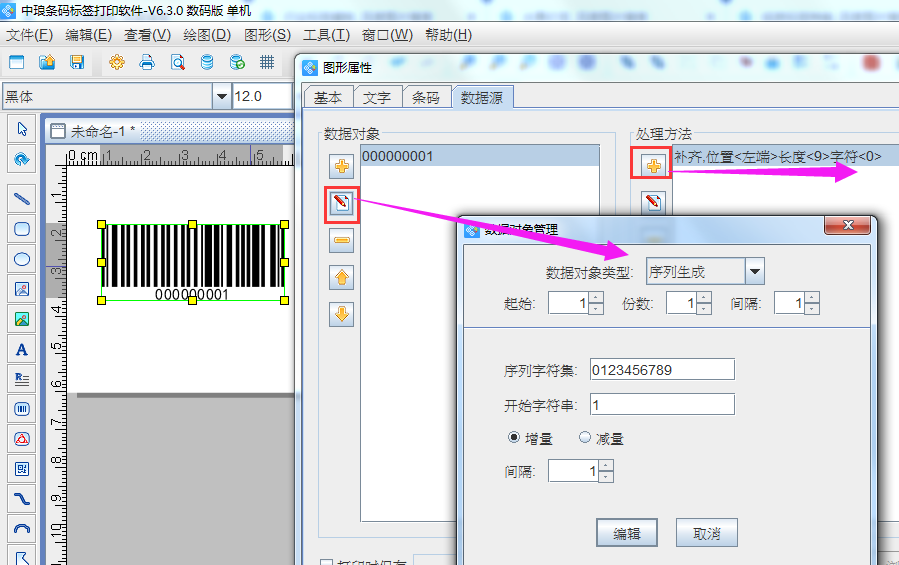Remove data object with minus icon
This screenshot has width=899, height=565.
(x=342, y=240)
